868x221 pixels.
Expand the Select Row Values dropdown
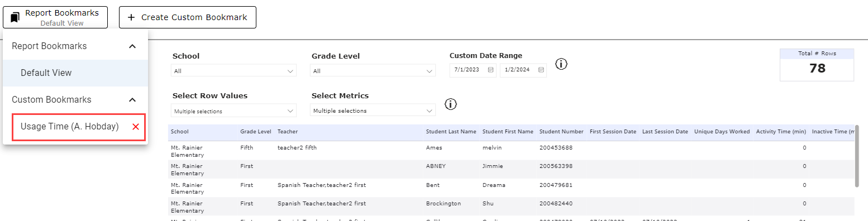pos(233,110)
